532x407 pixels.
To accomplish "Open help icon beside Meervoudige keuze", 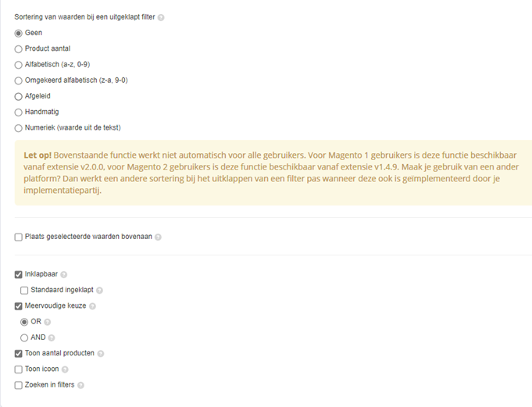I will click(x=92, y=306).
